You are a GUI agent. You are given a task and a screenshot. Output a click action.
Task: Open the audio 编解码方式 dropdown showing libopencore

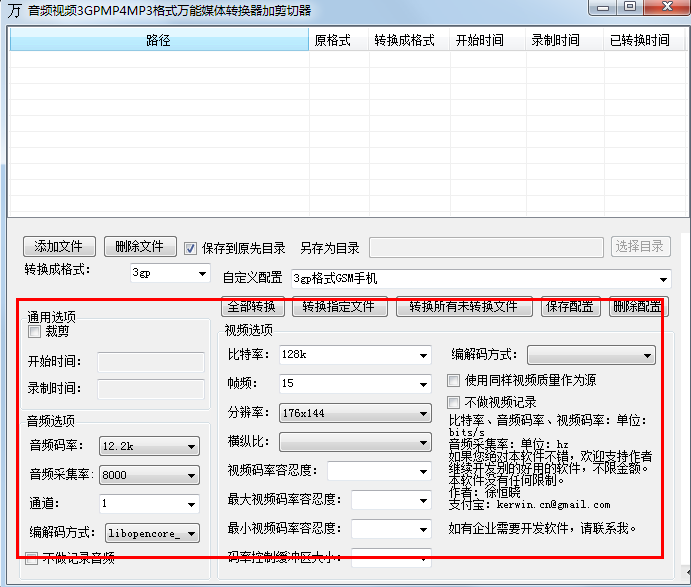[152, 533]
